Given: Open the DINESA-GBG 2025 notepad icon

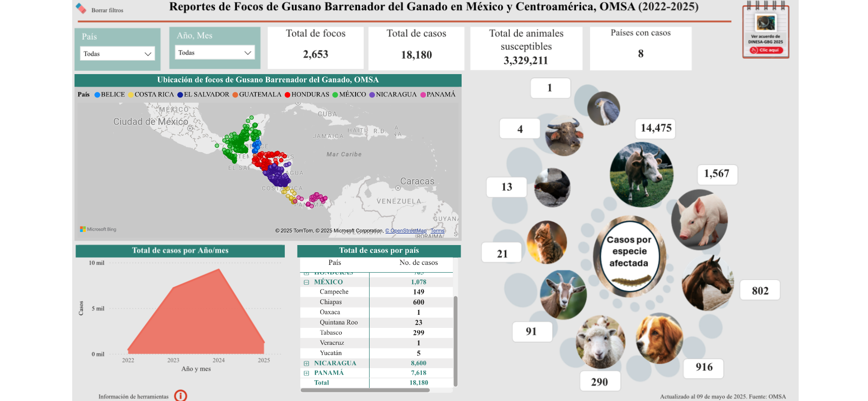Looking at the screenshot, I should (x=765, y=32).
